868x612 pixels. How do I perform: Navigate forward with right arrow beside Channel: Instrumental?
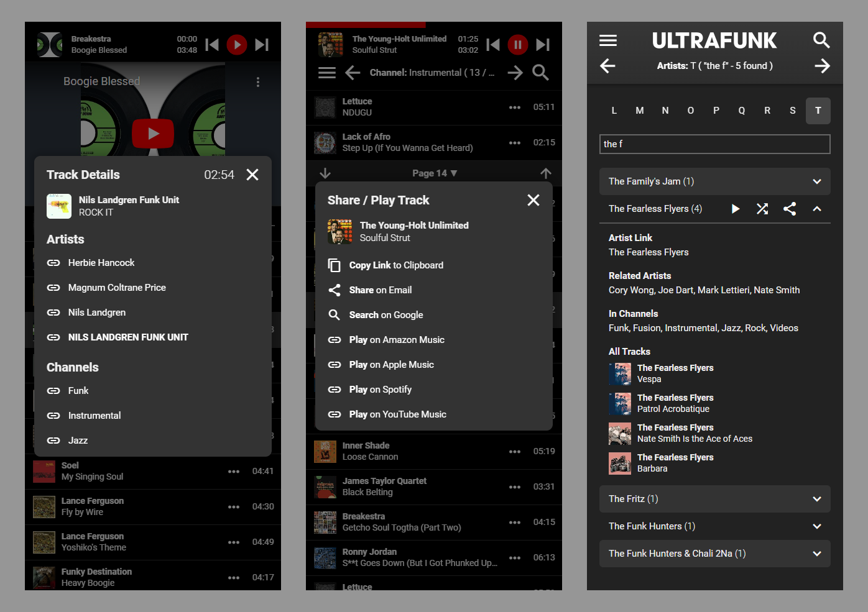515,73
